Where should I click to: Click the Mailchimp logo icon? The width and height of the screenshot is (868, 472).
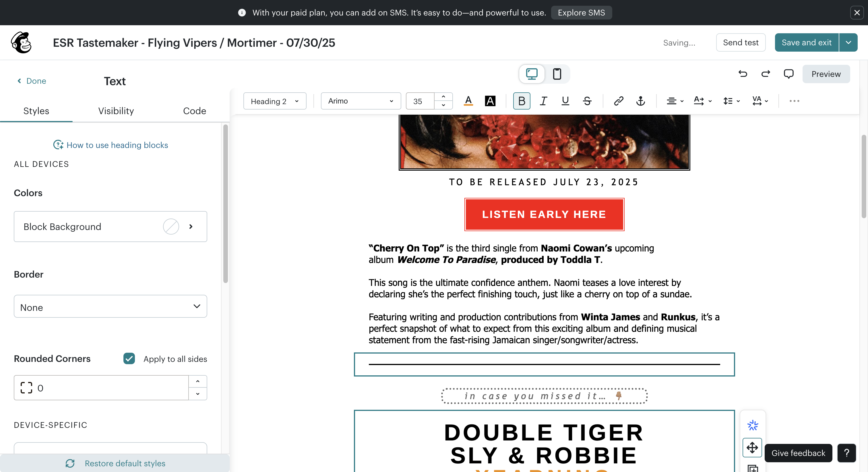click(x=21, y=42)
